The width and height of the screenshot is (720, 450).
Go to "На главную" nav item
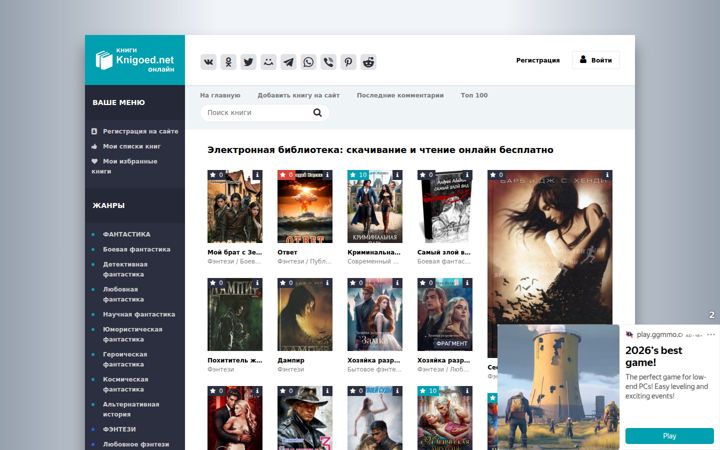[220, 95]
